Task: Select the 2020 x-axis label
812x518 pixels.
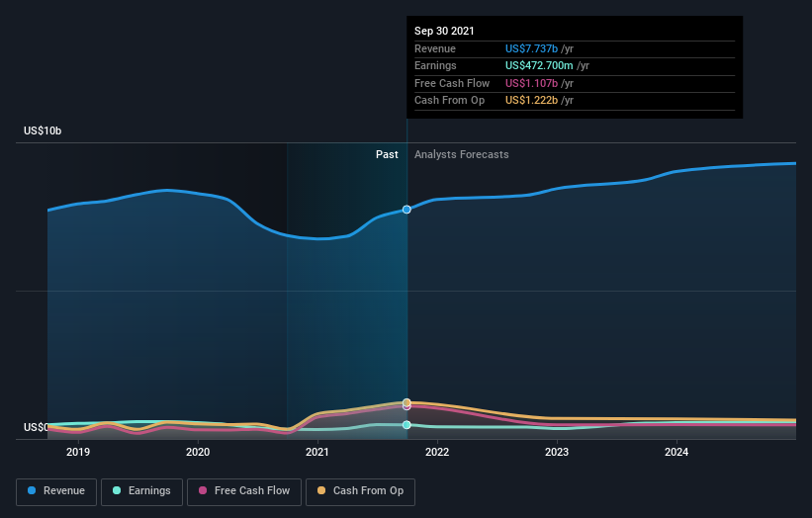Action: pyautogui.click(x=198, y=452)
